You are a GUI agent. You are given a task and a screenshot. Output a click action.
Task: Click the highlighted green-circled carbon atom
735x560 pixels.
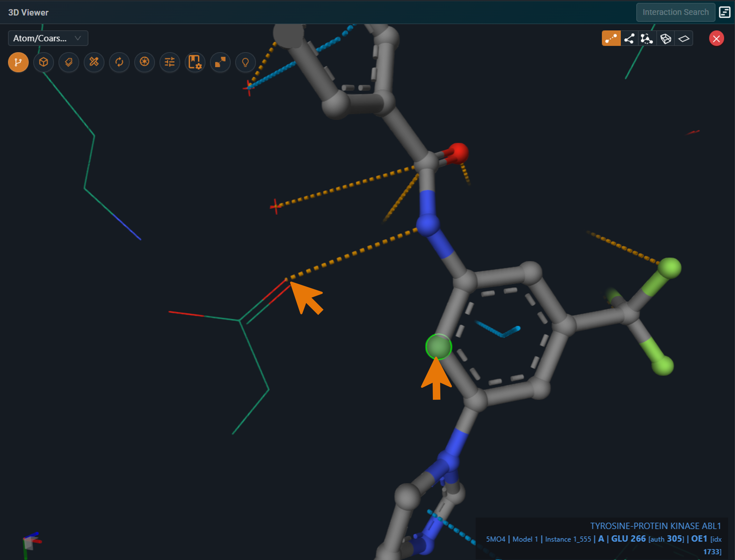click(438, 347)
